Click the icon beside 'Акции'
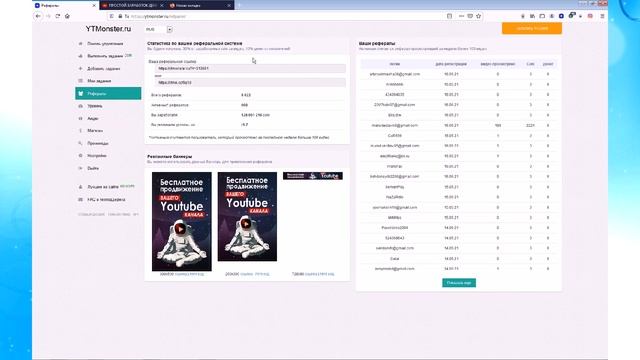This screenshot has width=640, height=360. [x=80, y=118]
